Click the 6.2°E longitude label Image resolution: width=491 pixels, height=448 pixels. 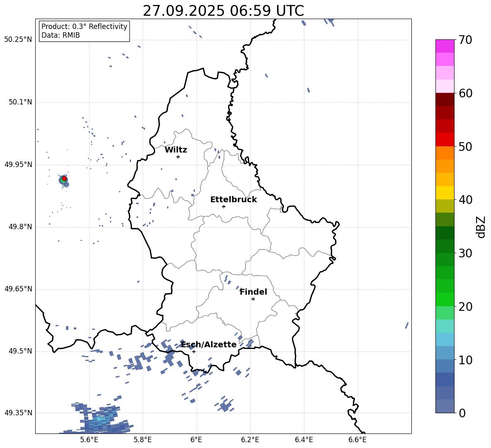coord(250,440)
